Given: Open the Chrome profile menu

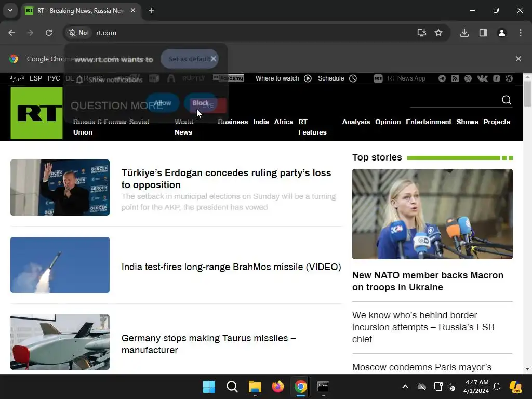Looking at the screenshot, I should coord(502,33).
